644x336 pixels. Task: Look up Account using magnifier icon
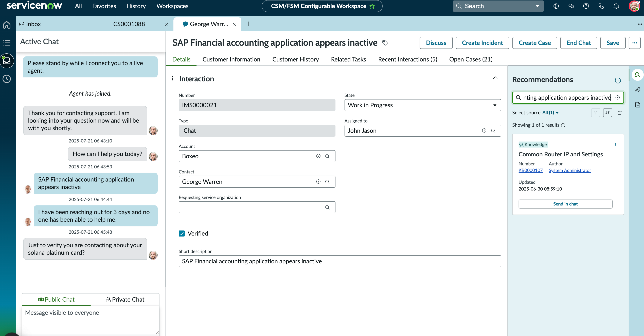[x=327, y=156]
